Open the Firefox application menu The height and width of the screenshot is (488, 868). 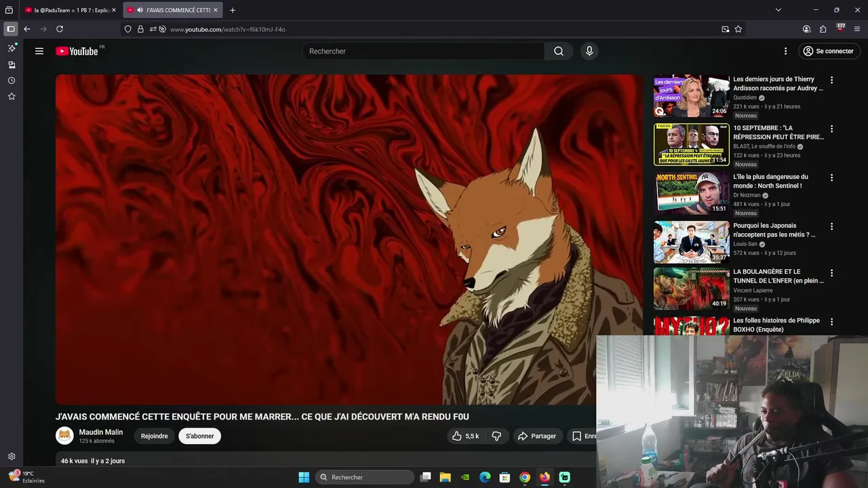[x=857, y=29]
